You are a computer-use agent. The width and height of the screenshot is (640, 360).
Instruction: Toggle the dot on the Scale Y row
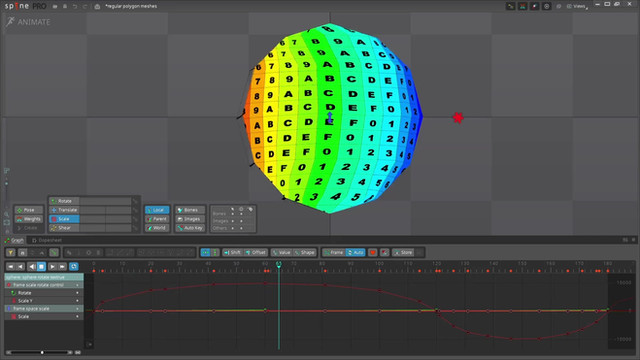pos(77,300)
